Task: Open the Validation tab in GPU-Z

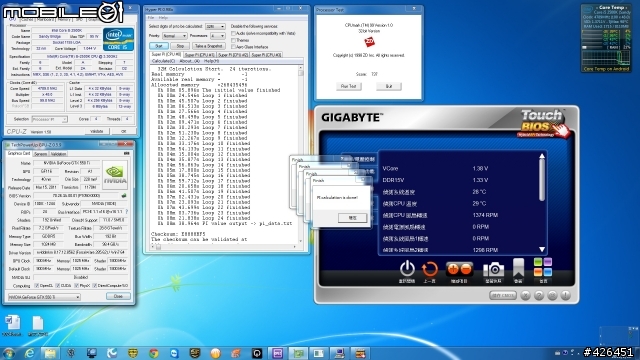Action: [x=58, y=154]
